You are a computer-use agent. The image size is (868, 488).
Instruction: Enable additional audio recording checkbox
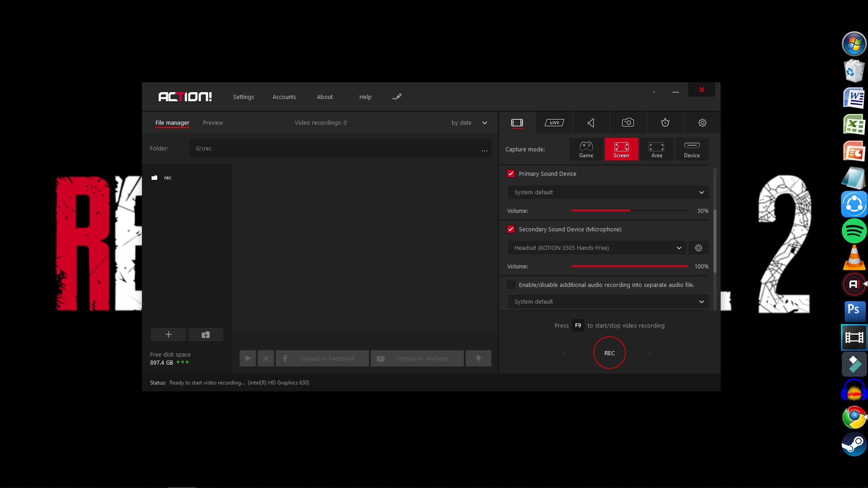click(511, 285)
